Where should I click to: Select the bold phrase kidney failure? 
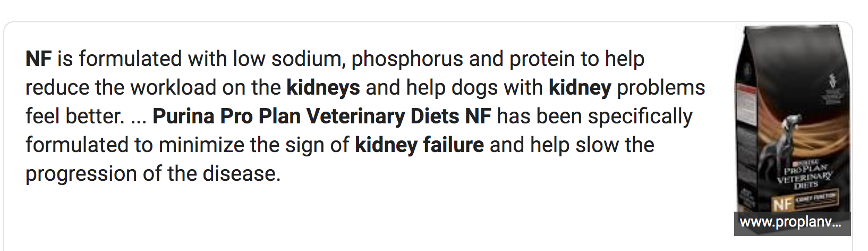tap(420, 145)
